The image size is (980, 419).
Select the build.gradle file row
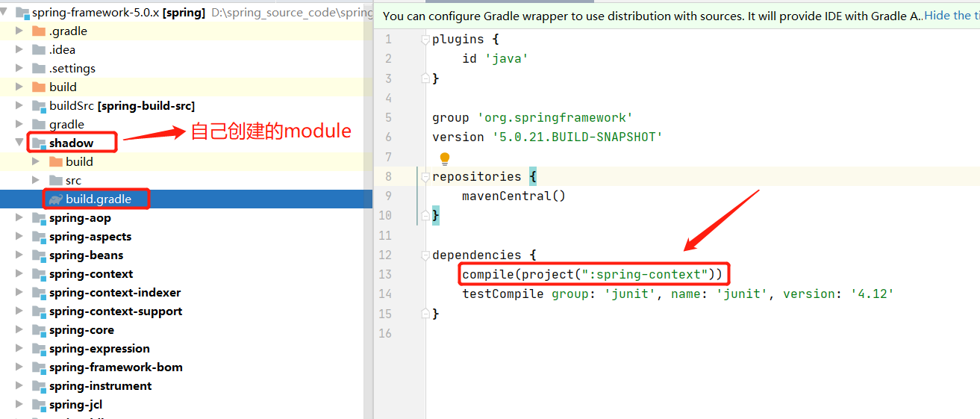(x=186, y=199)
